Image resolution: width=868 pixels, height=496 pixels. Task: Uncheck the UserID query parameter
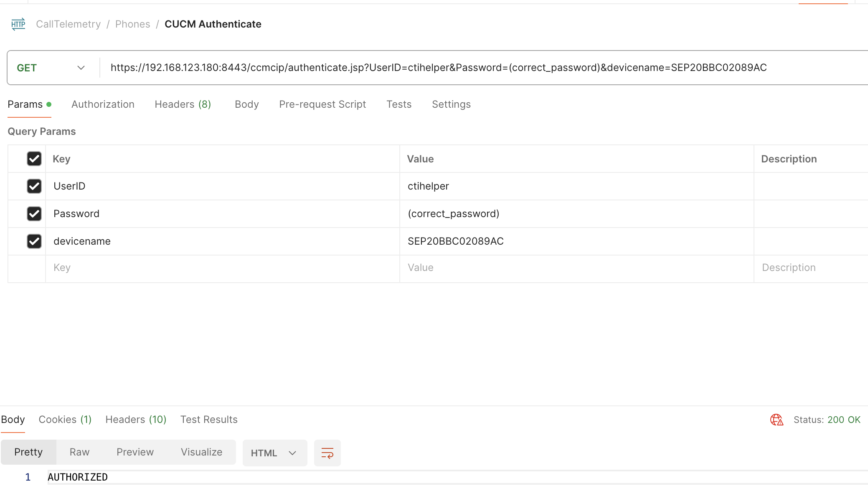(x=34, y=186)
